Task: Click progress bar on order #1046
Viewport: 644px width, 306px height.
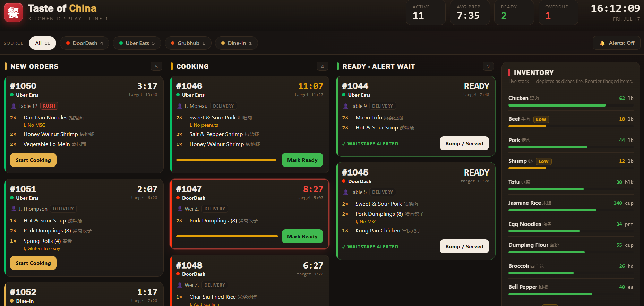Action: pyautogui.click(x=226, y=160)
